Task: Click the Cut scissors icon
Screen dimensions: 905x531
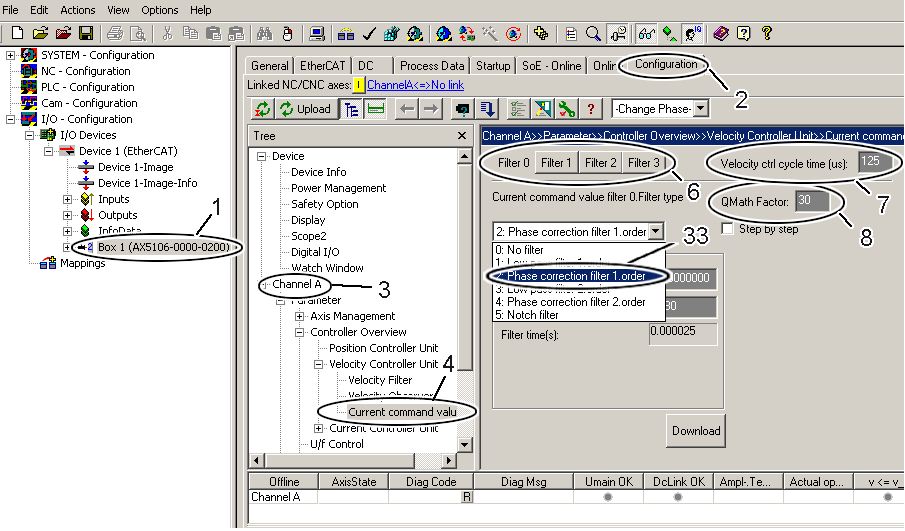Action: (167, 33)
